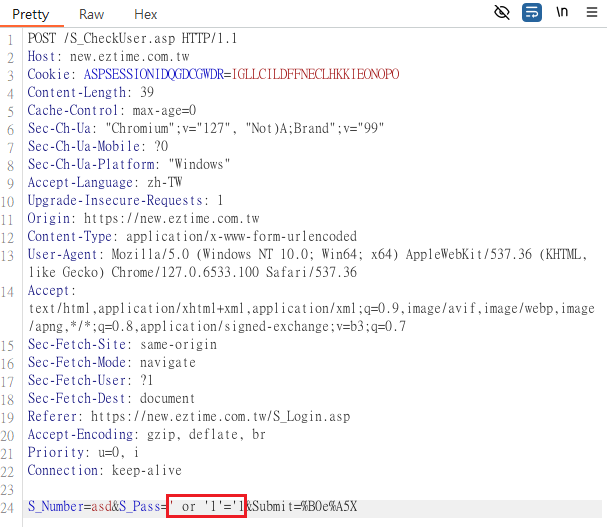The image size is (607, 527).
Task: Click the S_Number parameter name
Action: (x=55, y=506)
